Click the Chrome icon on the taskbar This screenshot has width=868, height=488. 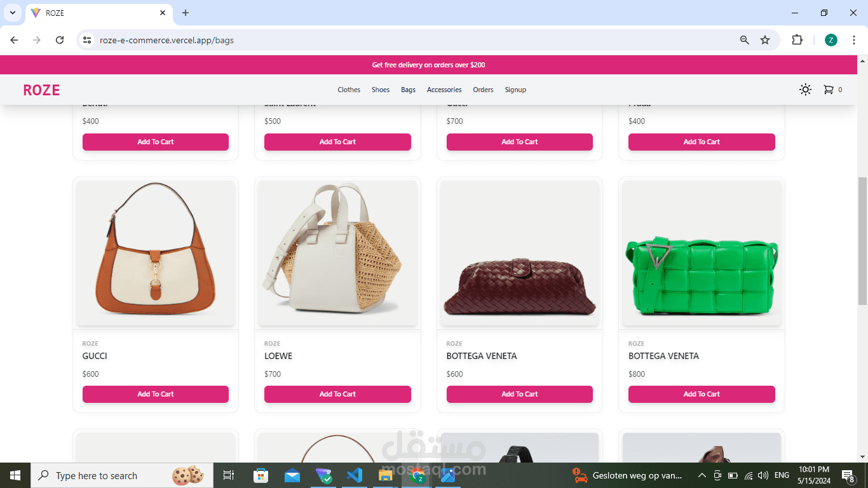click(417, 475)
